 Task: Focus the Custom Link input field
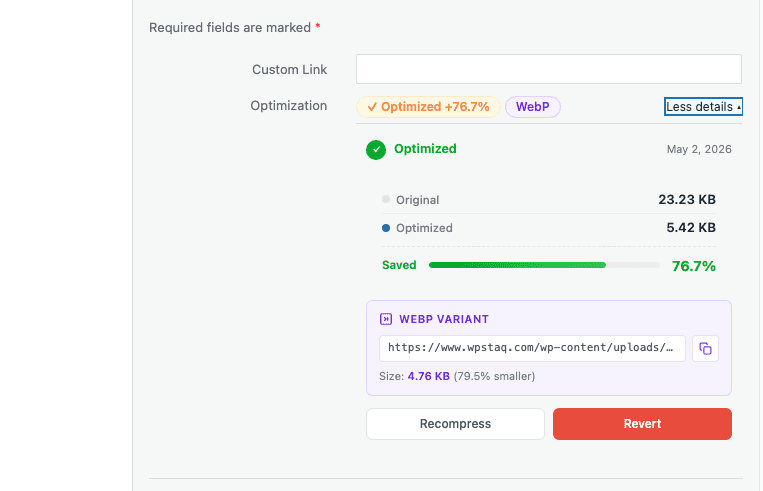549,69
